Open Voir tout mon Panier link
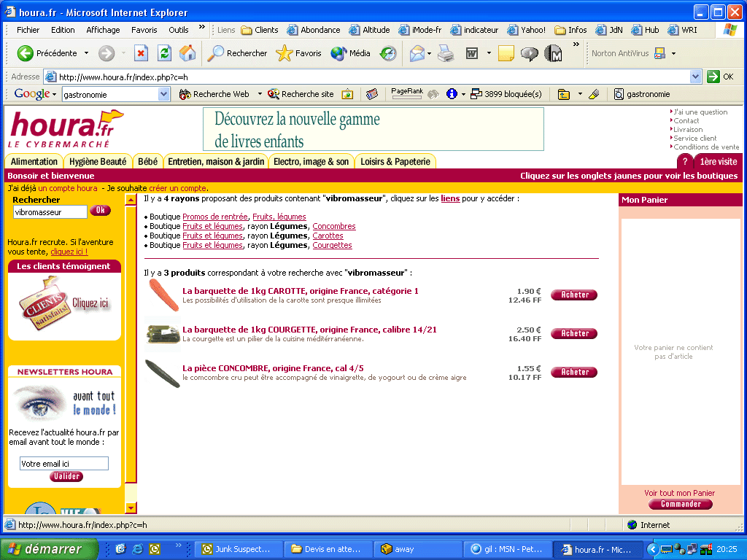This screenshot has height=560, width=747. (x=679, y=493)
